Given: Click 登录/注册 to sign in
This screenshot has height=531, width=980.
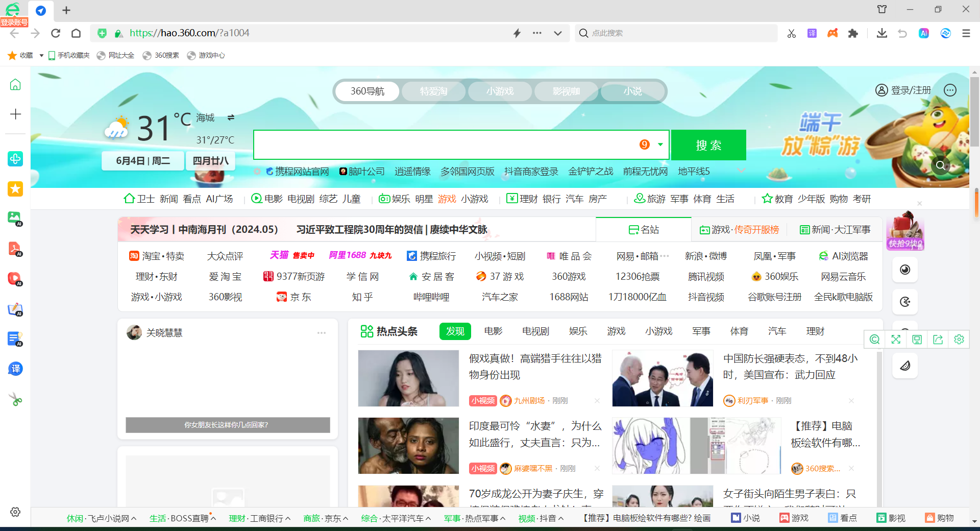Looking at the screenshot, I should click(x=903, y=90).
